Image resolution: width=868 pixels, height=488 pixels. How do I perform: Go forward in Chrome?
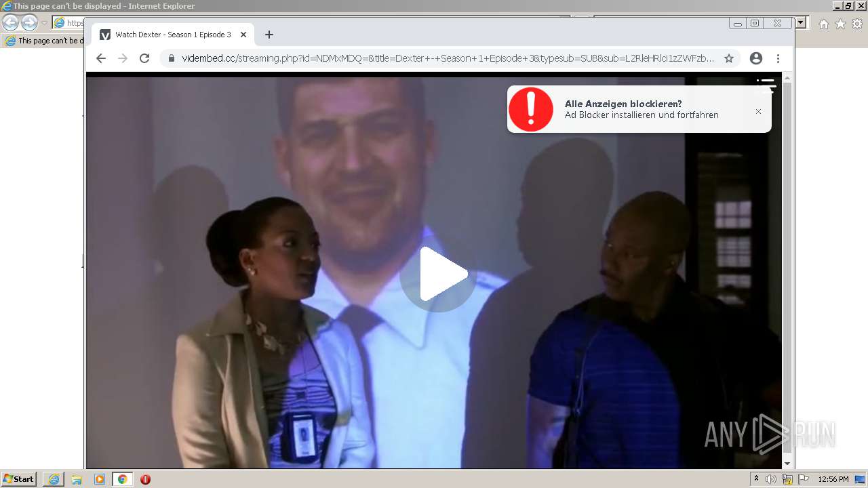pos(123,58)
